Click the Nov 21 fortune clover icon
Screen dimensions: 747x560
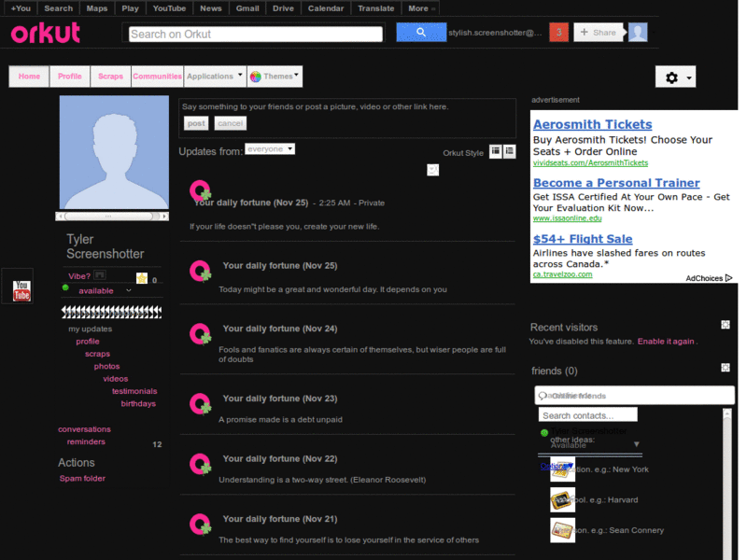(x=200, y=525)
